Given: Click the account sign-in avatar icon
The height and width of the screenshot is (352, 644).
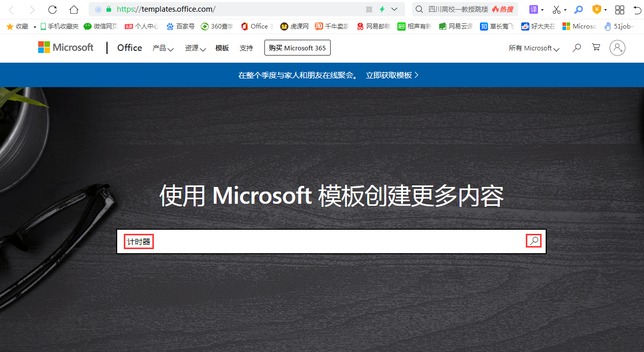Looking at the screenshot, I should click(618, 48).
